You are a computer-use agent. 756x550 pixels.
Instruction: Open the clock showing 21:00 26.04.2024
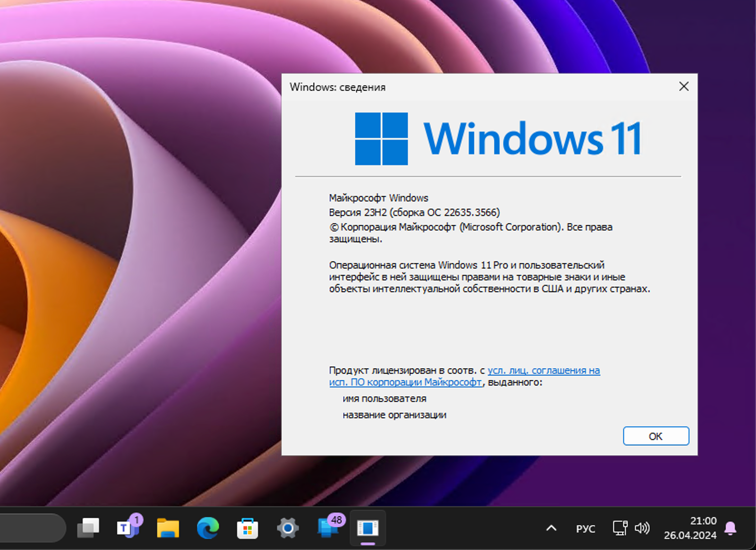click(x=690, y=528)
